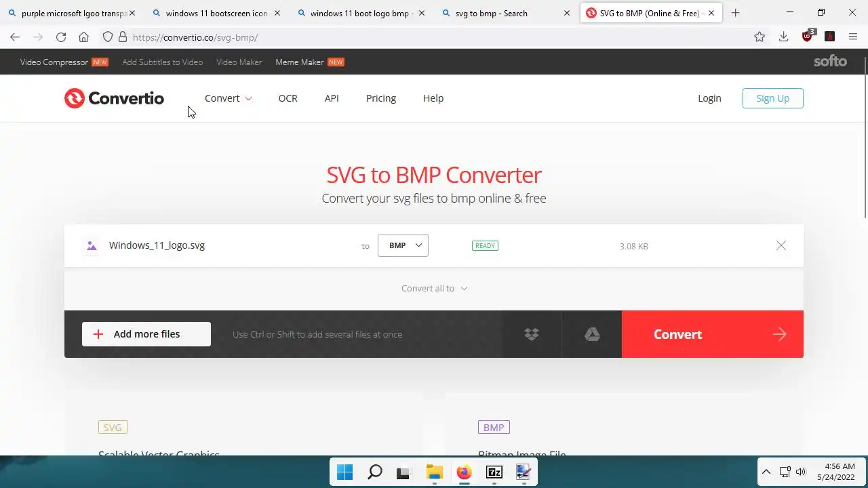
Task: Close the svg to bmp Search tab
Action: (567, 13)
